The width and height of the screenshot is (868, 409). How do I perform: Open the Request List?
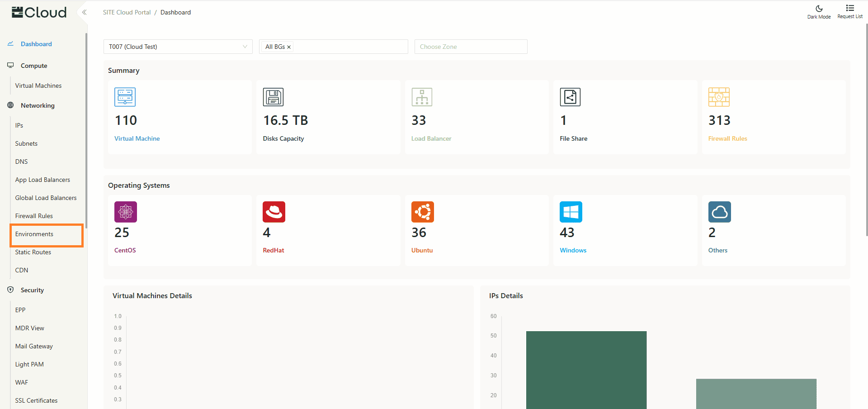pyautogui.click(x=849, y=12)
